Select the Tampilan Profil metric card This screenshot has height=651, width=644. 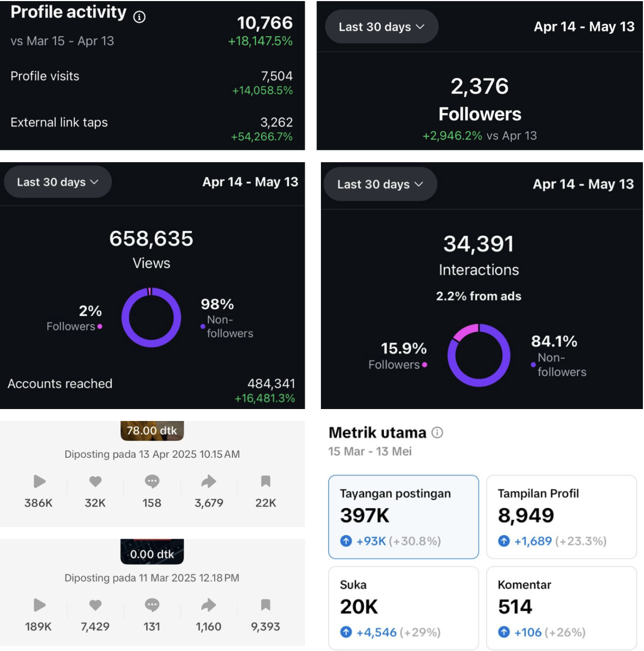click(x=562, y=517)
